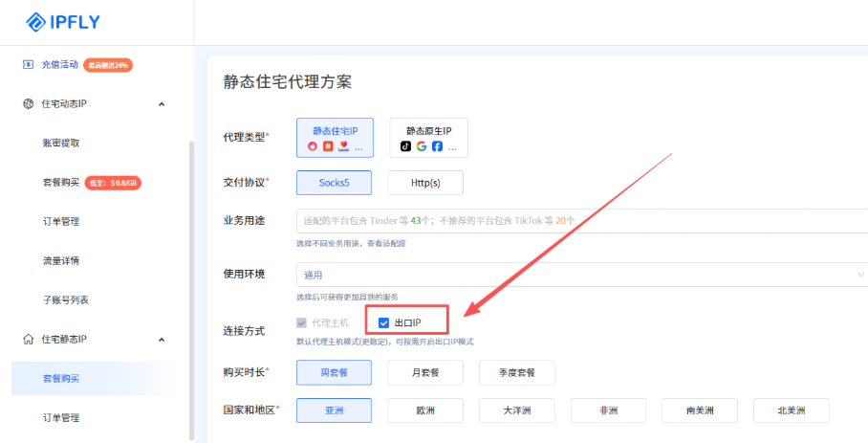This screenshot has width=868, height=443.
Task: Click the 默认代理主机模式 hint text
Action: pos(384,342)
